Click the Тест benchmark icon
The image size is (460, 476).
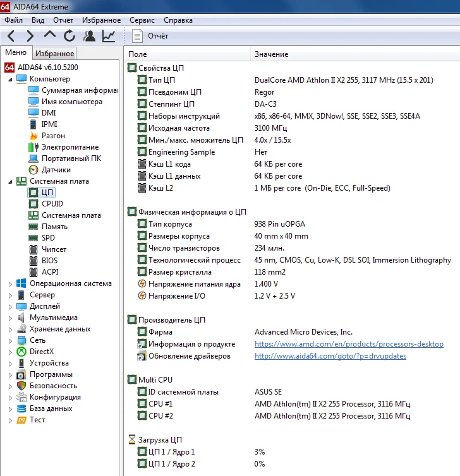(21, 420)
